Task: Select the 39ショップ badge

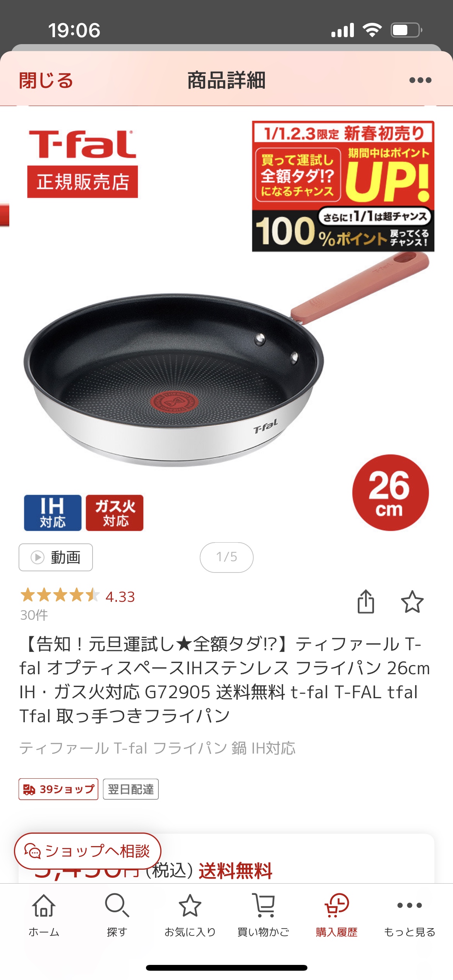Action: tap(58, 789)
